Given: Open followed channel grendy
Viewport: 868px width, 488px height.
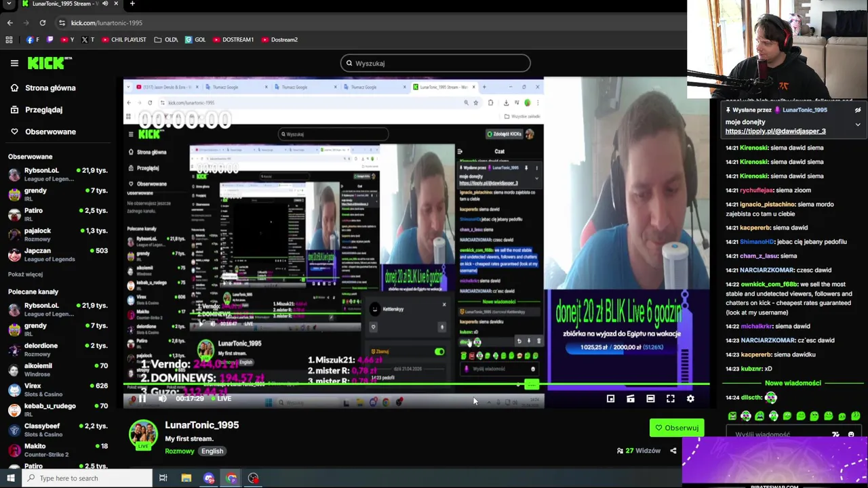Looking at the screenshot, I should (x=58, y=195).
